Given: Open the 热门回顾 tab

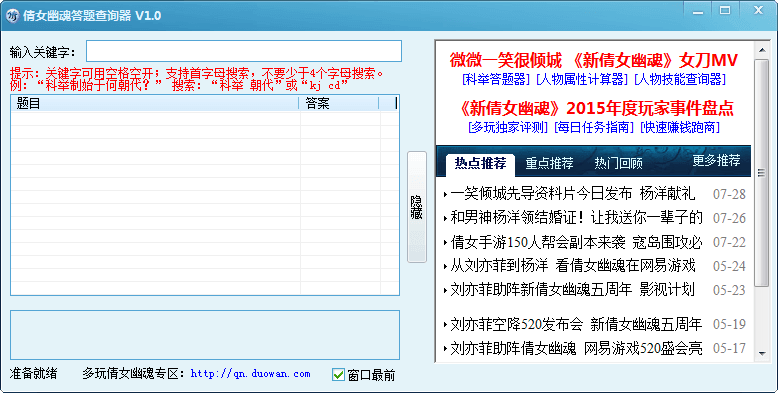Looking at the screenshot, I should pos(618,163).
